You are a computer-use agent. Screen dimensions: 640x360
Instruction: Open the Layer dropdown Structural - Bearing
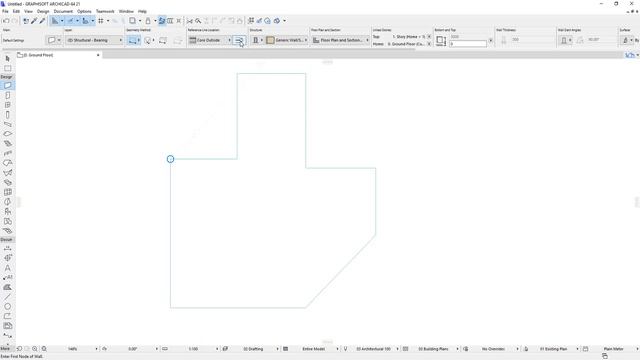[x=94, y=40]
